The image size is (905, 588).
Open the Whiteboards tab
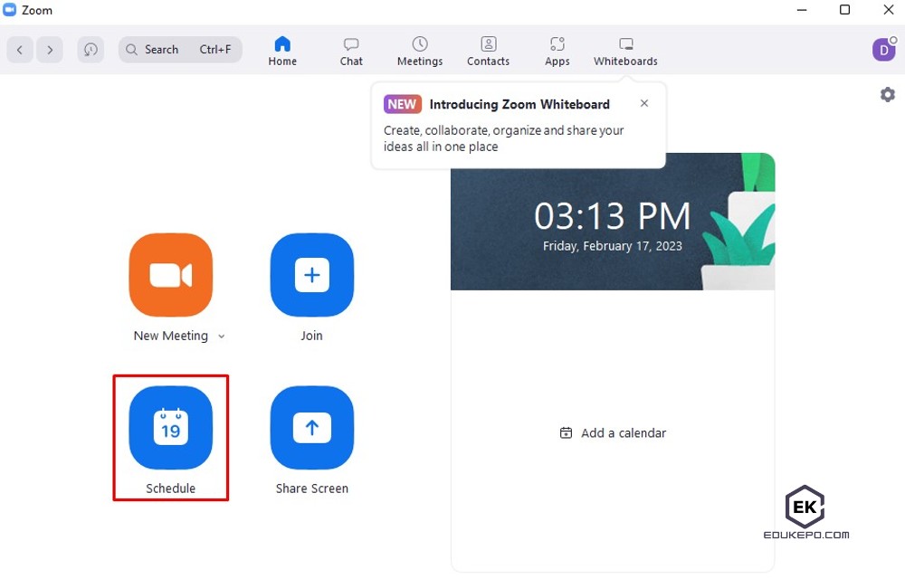(x=624, y=50)
